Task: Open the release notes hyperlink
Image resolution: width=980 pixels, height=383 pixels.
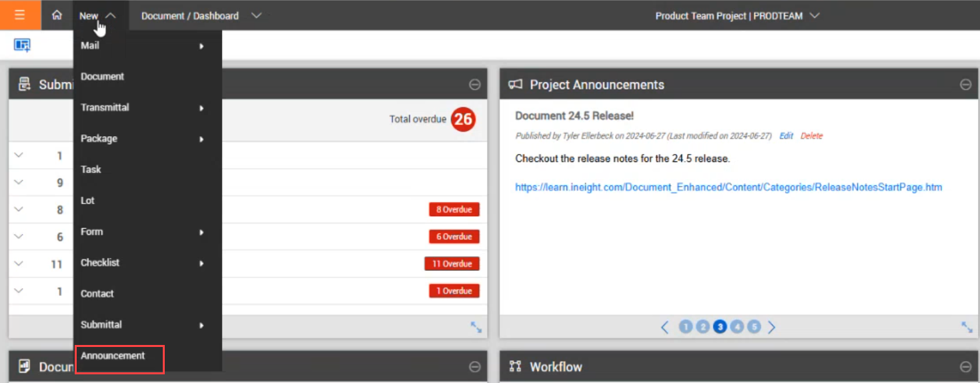Action: (x=728, y=187)
